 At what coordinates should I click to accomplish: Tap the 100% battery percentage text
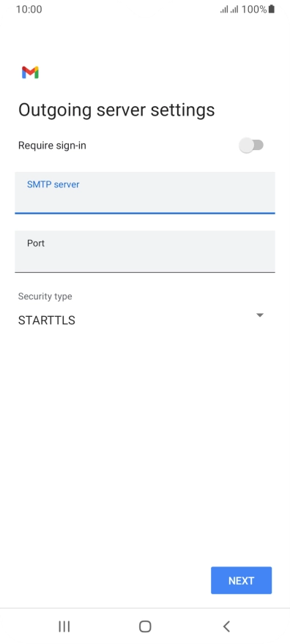(254, 10)
